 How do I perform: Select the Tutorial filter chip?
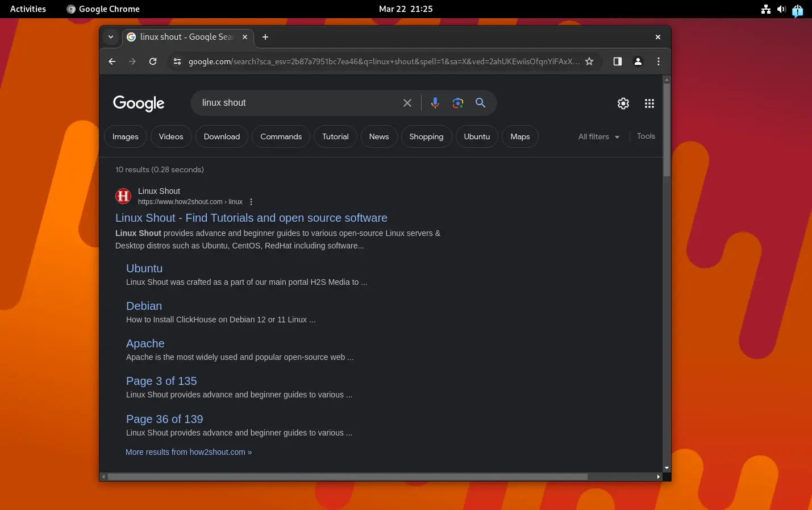pyautogui.click(x=335, y=136)
